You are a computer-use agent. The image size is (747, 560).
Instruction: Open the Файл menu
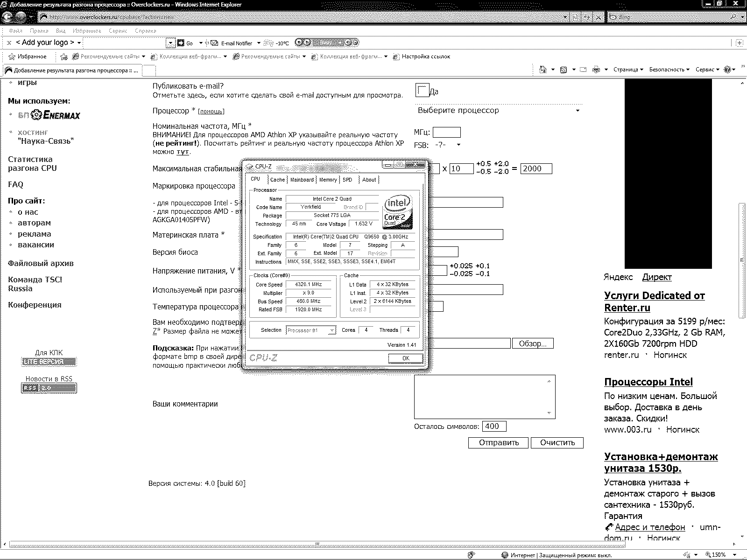(15, 31)
